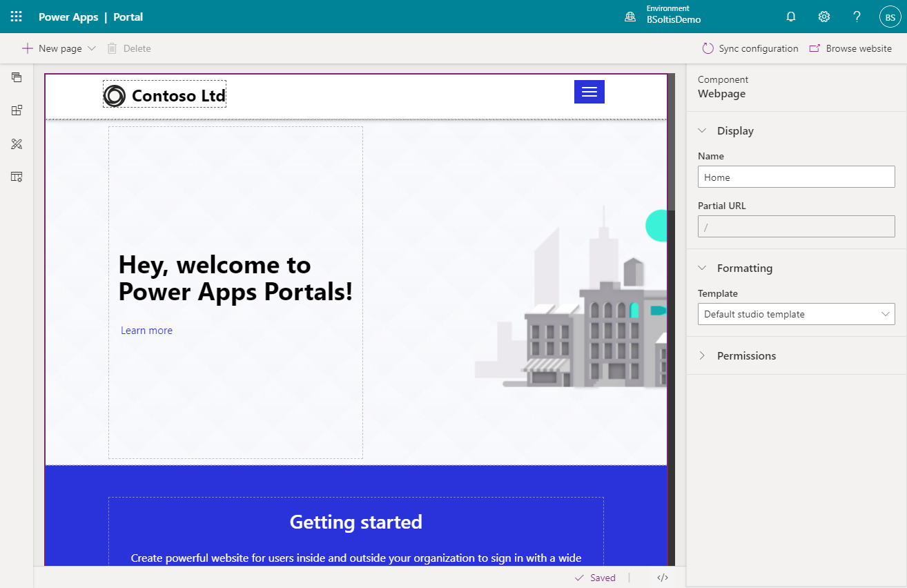Open the notifications bell
This screenshot has height=588, width=907.
[x=791, y=17]
